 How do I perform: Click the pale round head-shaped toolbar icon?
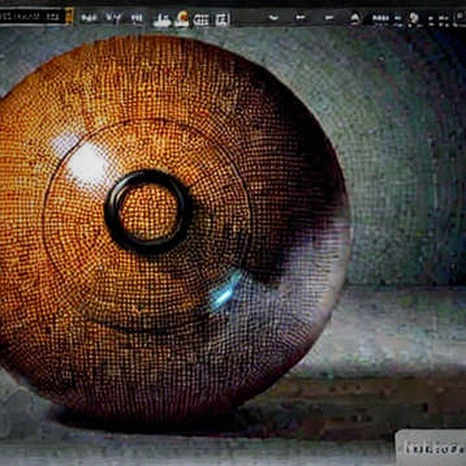click(x=414, y=19)
